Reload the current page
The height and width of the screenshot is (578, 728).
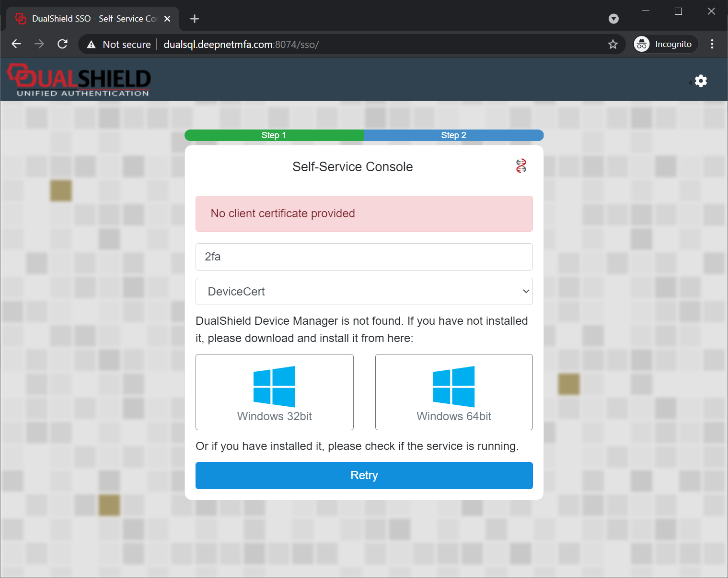pos(62,44)
